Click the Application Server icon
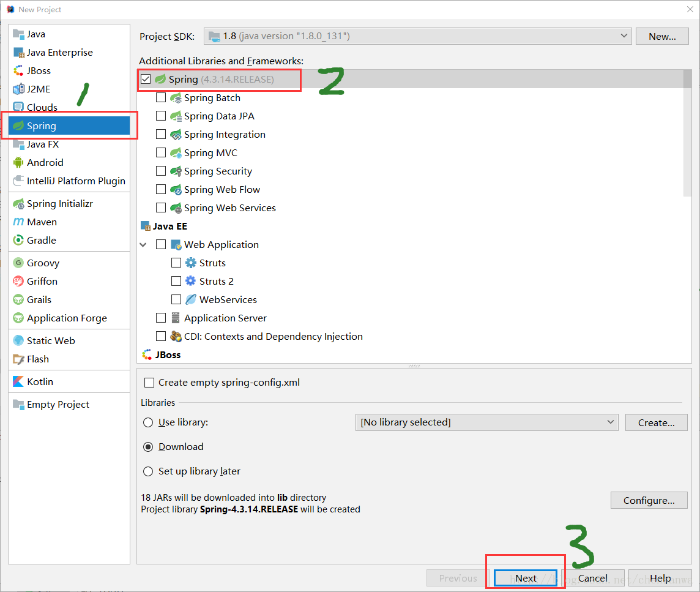 [176, 318]
